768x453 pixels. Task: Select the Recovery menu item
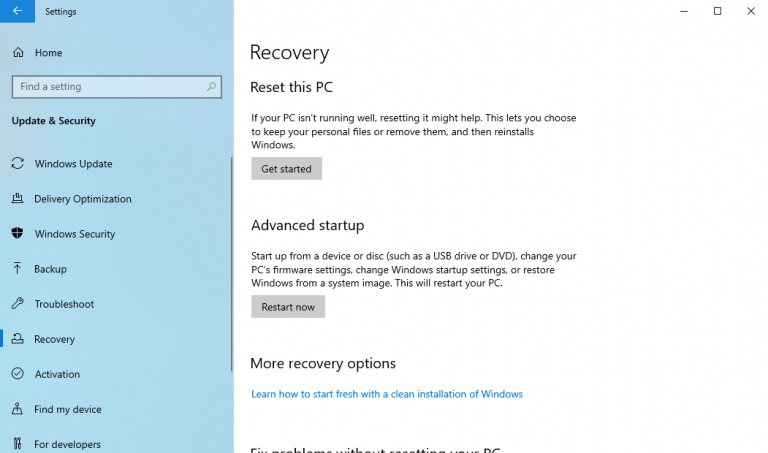[x=54, y=339]
